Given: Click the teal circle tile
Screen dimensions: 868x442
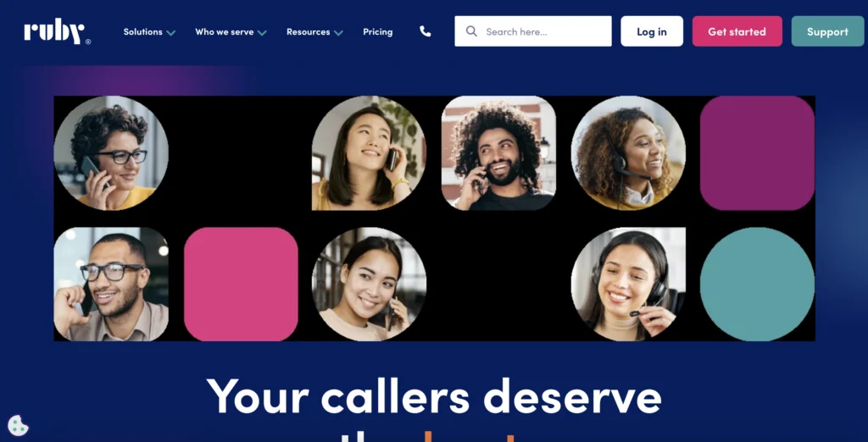Looking at the screenshot, I should pyautogui.click(x=757, y=285).
